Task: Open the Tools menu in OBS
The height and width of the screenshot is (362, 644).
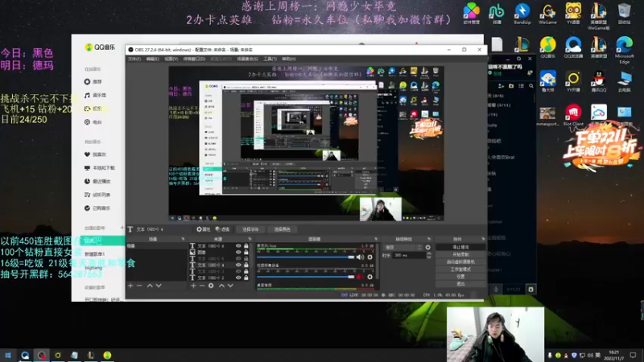Action: tap(270, 59)
